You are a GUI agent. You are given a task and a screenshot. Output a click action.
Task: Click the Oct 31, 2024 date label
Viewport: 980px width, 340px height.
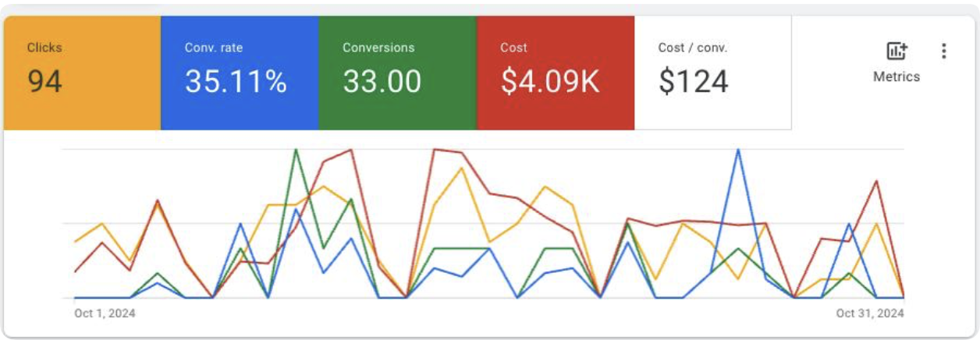[x=870, y=313]
